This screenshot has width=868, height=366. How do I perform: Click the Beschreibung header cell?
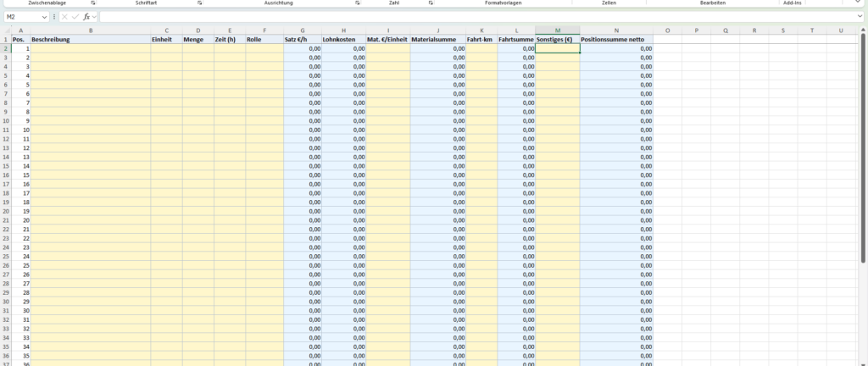tap(90, 40)
